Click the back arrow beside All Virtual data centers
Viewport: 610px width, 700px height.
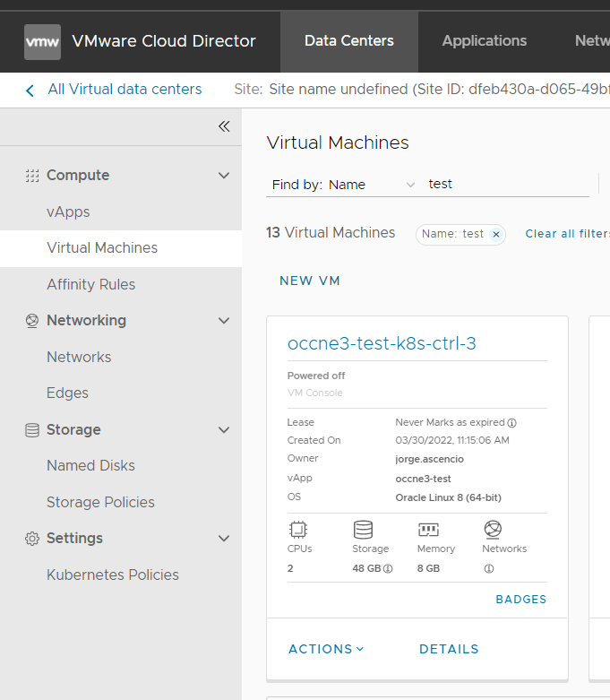pos(30,91)
